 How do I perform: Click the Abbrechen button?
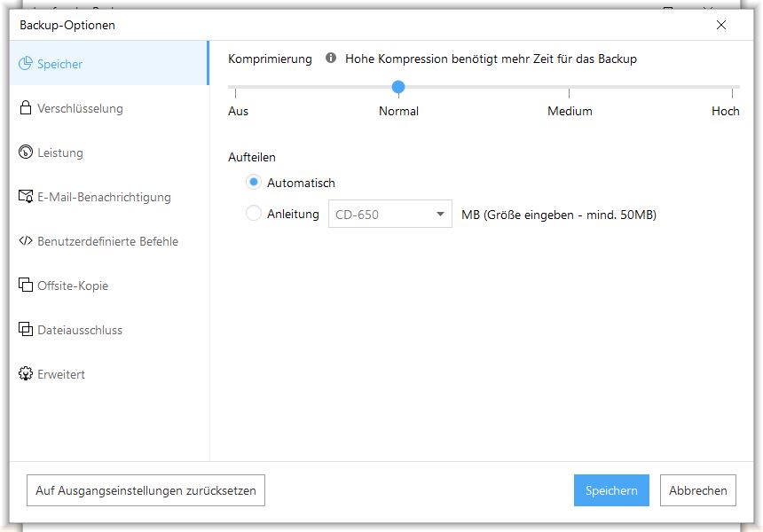click(698, 490)
